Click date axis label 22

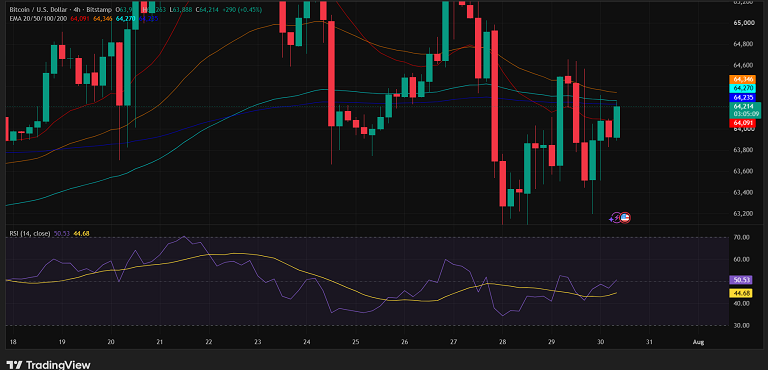click(209, 342)
